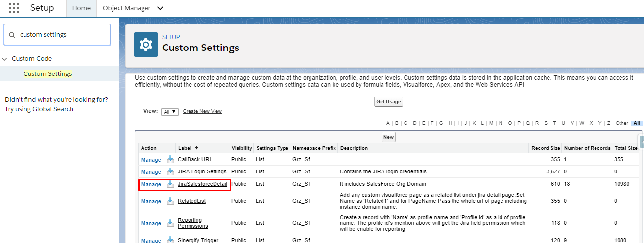Click the download icon for Reporting Permissions
Image resolution: width=644 pixels, height=243 pixels.
click(x=170, y=223)
